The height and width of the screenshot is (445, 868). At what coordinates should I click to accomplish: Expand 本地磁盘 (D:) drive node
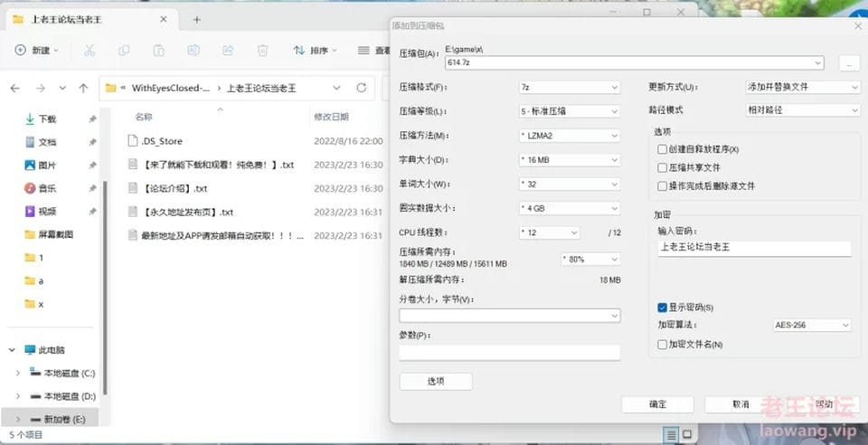point(18,396)
